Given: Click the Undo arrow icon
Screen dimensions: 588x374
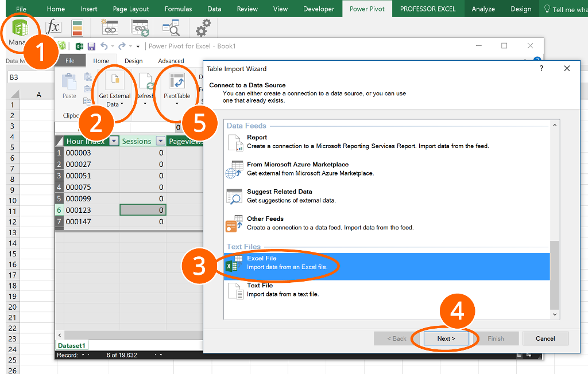Looking at the screenshot, I should click(105, 46).
